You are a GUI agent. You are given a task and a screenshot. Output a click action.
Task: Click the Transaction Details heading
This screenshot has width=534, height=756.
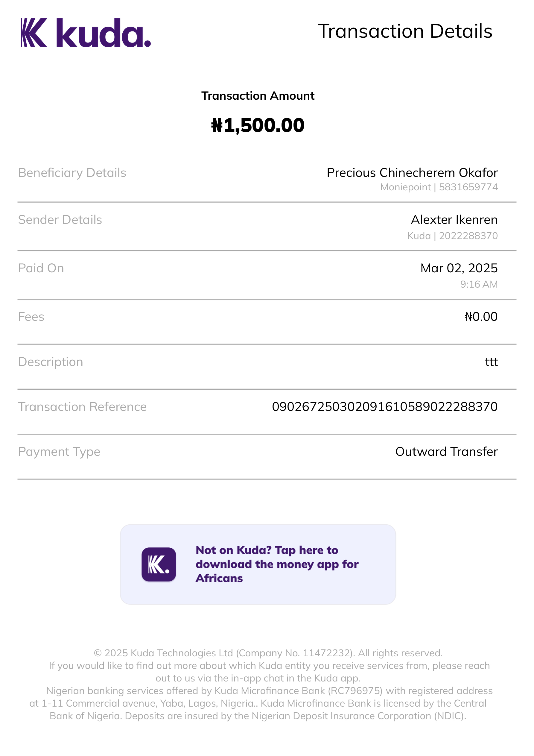[405, 31]
